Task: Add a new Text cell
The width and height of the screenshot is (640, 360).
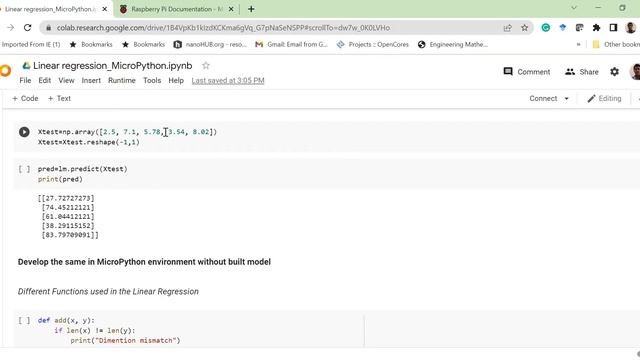Action: [x=59, y=98]
